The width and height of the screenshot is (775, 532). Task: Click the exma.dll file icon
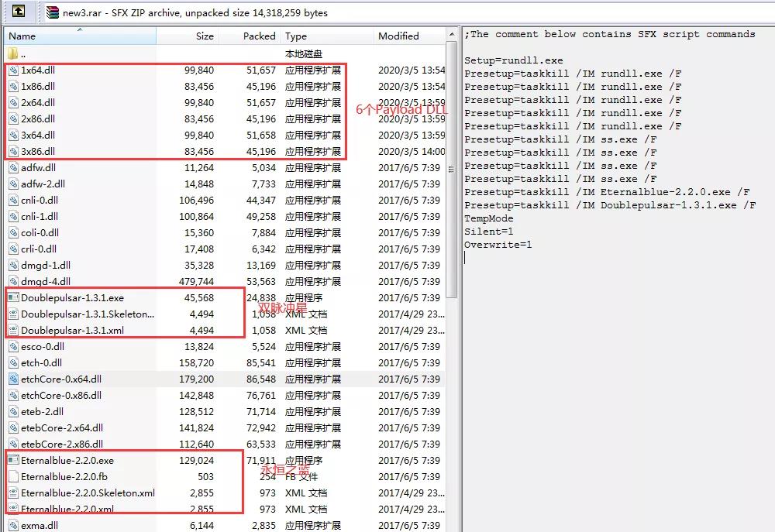[13, 526]
